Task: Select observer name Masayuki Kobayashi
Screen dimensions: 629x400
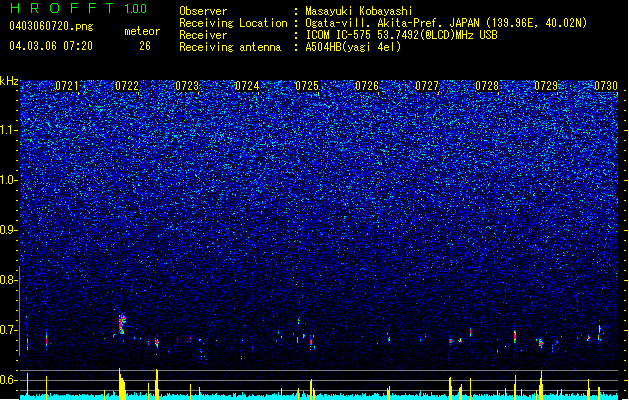Action: coord(359,11)
